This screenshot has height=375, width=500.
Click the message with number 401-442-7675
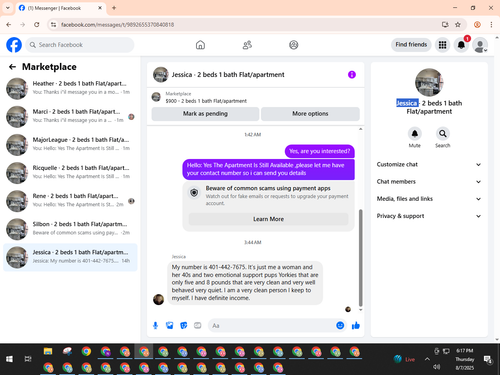(x=245, y=283)
